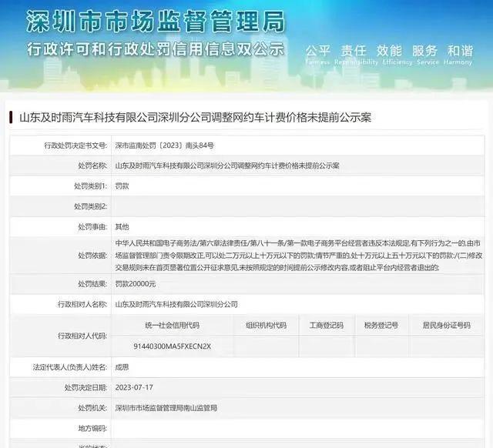Image resolution: width=493 pixels, height=448 pixels.
Task: Click the 税务登记号 column header
Action: click(x=381, y=325)
